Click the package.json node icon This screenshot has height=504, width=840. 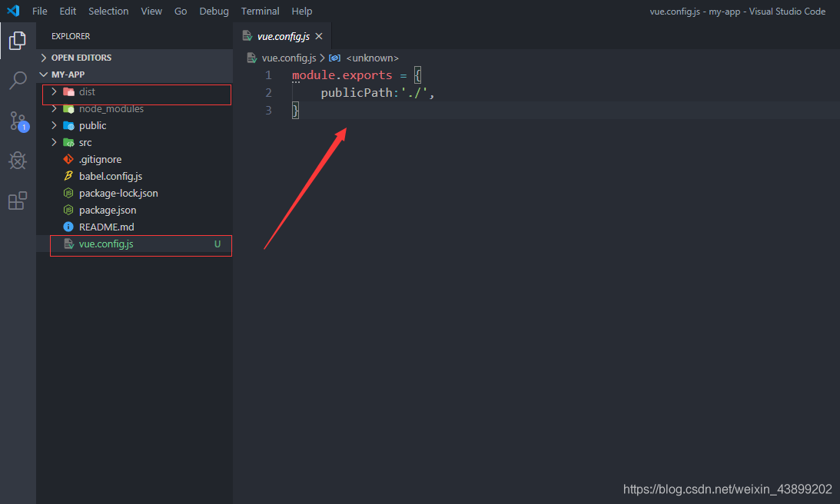coord(68,210)
